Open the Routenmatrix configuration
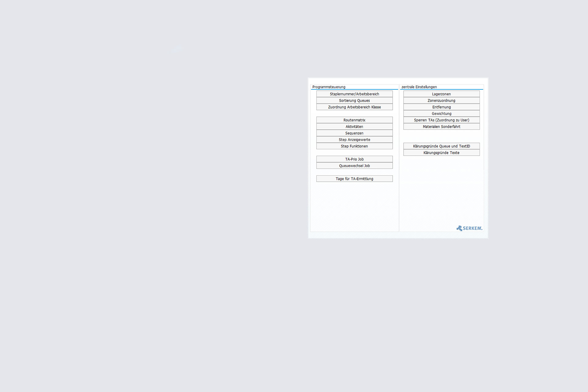Screen dimensions: 588x392 (x=354, y=120)
